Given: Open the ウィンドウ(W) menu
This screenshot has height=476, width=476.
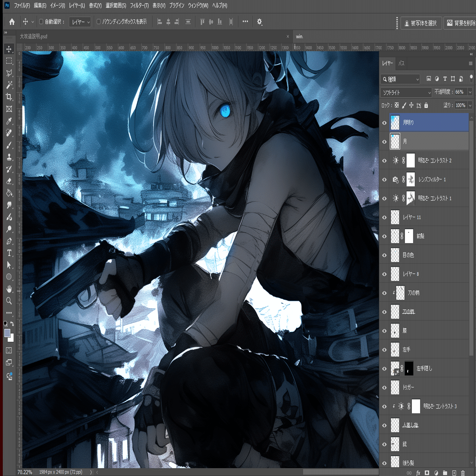Looking at the screenshot, I should click(x=198, y=6).
